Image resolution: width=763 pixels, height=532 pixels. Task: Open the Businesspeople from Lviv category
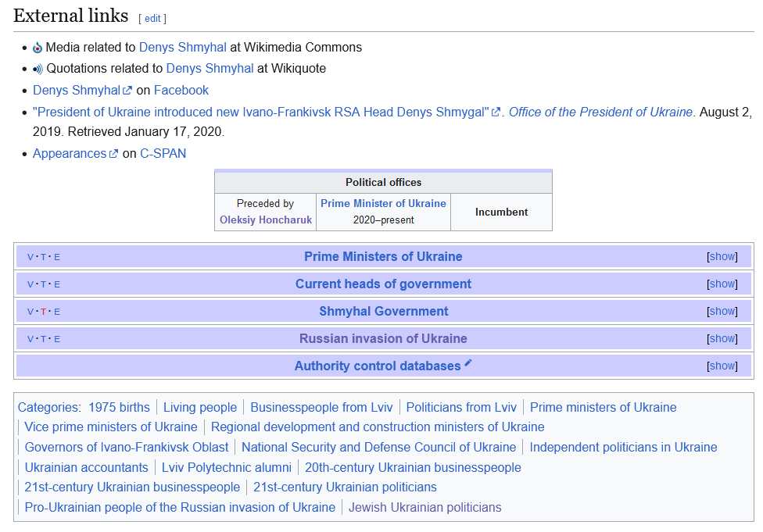[321, 407]
